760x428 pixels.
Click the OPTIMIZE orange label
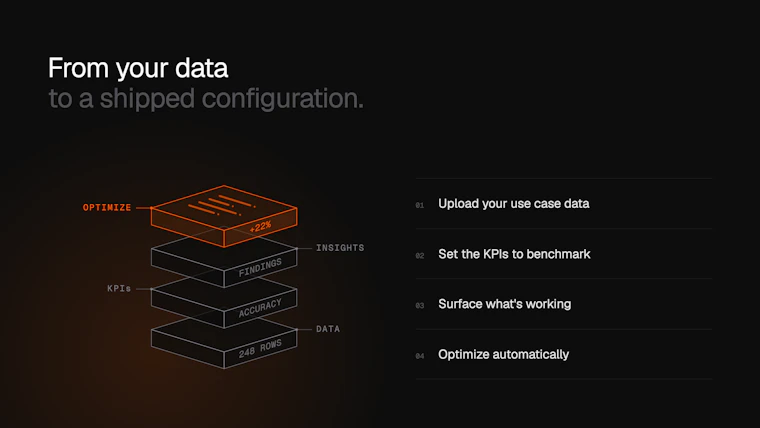107,207
